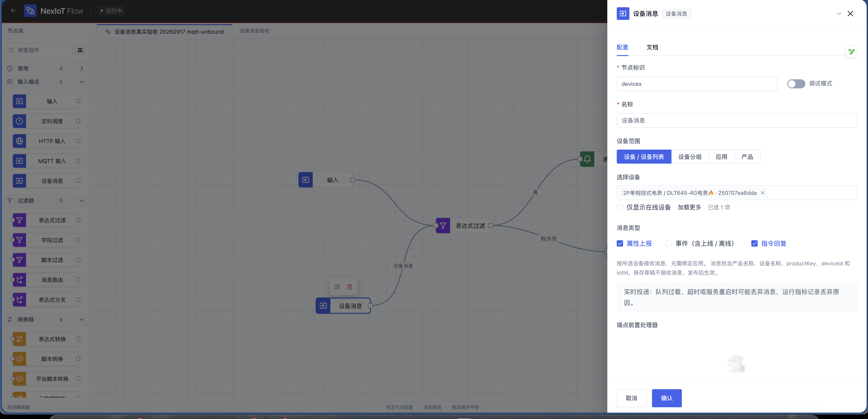Select the 设备分组 scope option
868x419 pixels.
tap(690, 157)
